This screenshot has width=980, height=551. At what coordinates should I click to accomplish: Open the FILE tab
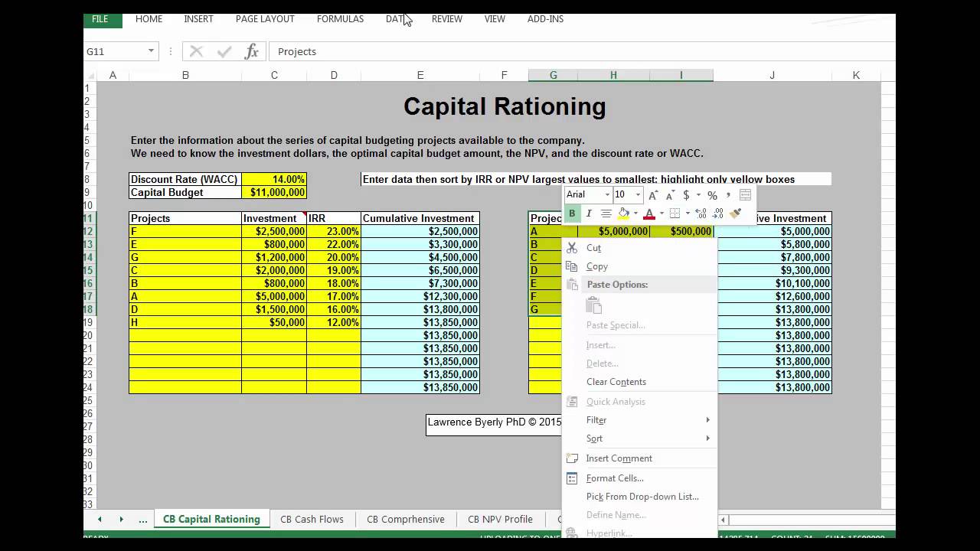(x=100, y=19)
